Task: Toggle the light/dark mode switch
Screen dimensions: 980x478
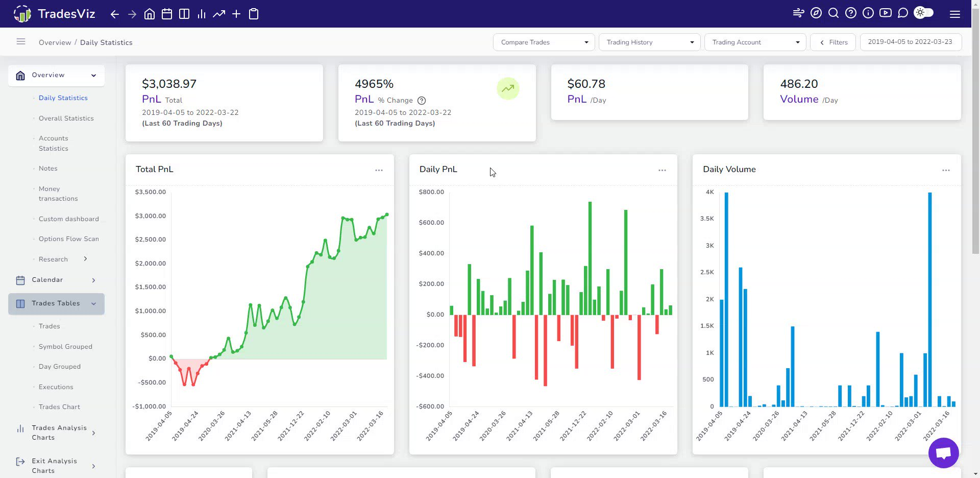Action: pos(924,13)
